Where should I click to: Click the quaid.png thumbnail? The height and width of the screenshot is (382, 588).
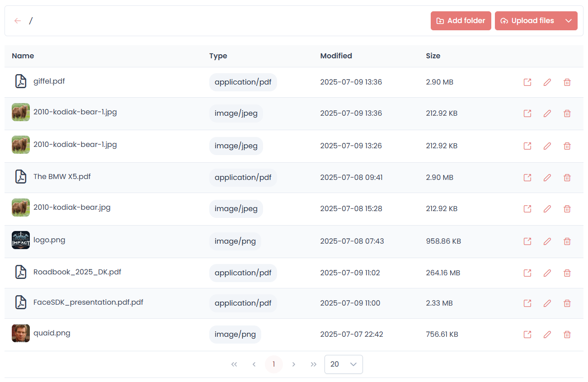coord(21,334)
